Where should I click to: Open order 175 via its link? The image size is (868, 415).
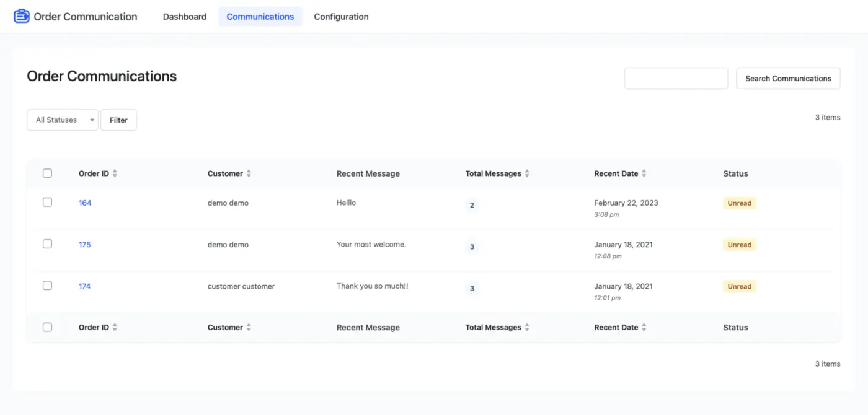tap(84, 244)
